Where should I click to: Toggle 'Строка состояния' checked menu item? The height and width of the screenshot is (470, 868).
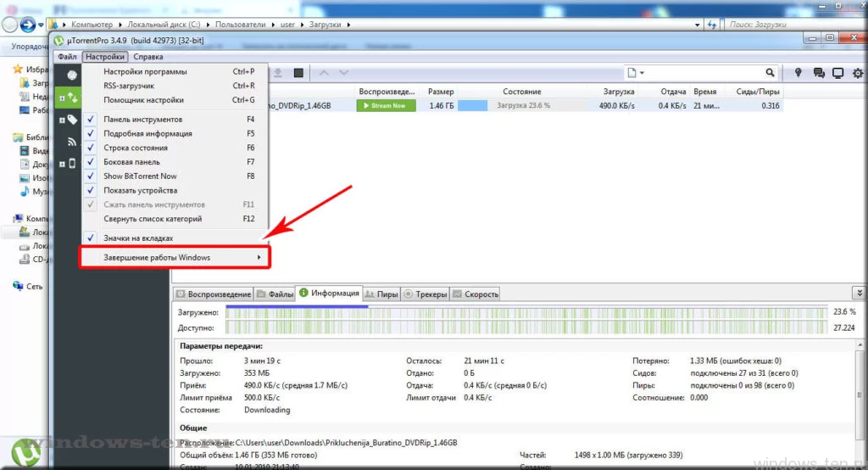coord(136,148)
